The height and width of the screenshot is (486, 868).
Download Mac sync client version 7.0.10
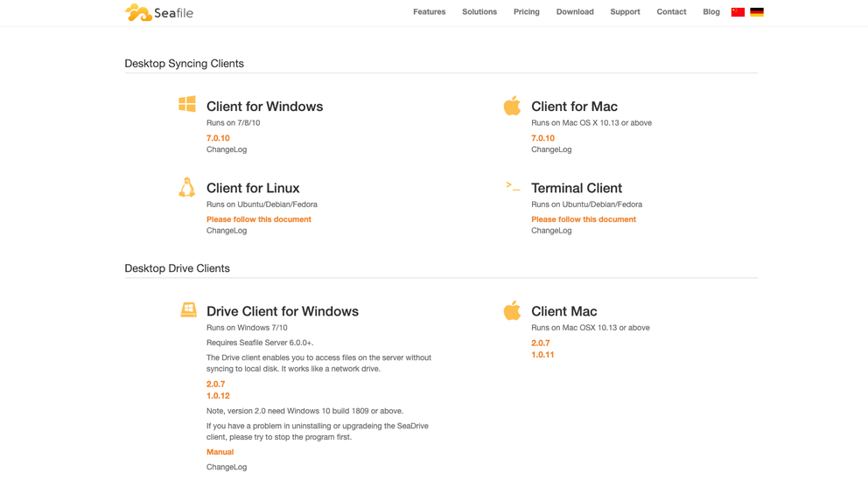542,138
